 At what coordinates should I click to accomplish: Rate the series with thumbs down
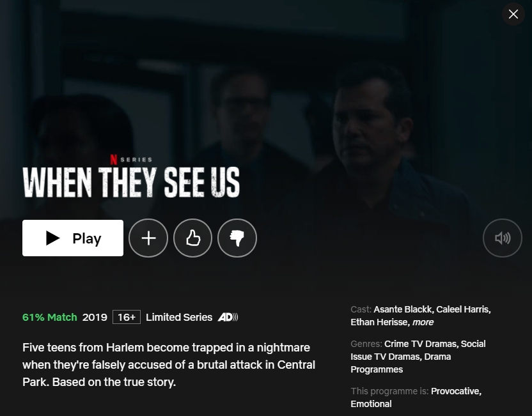237,238
